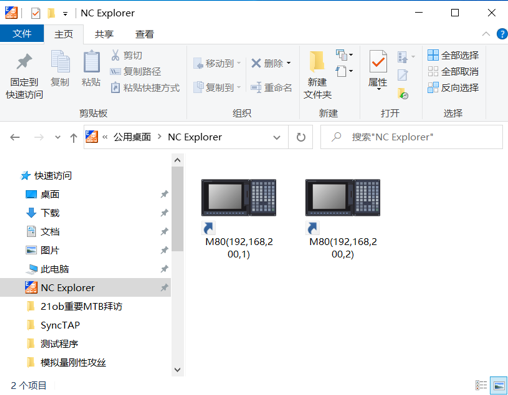508x395 pixels.
Task: Open the 查看 ribbon tab
Action: tap(144, 34)
